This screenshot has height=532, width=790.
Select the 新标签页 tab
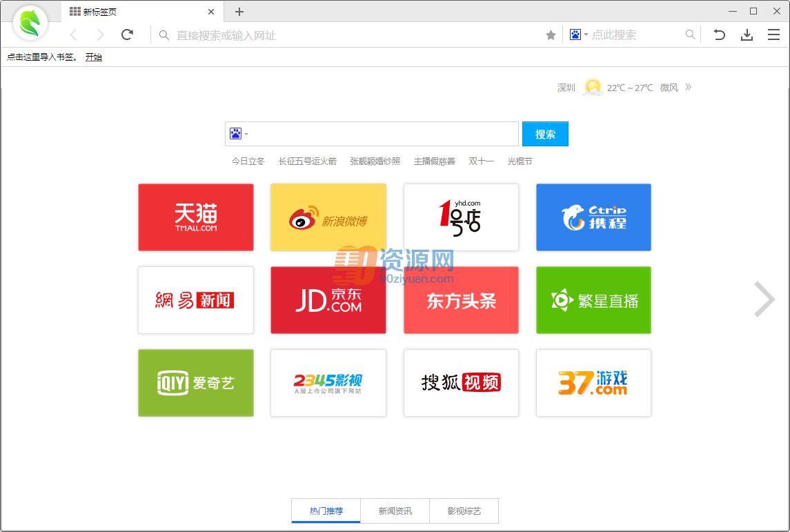pyautogui.click(x=144, y=12)
